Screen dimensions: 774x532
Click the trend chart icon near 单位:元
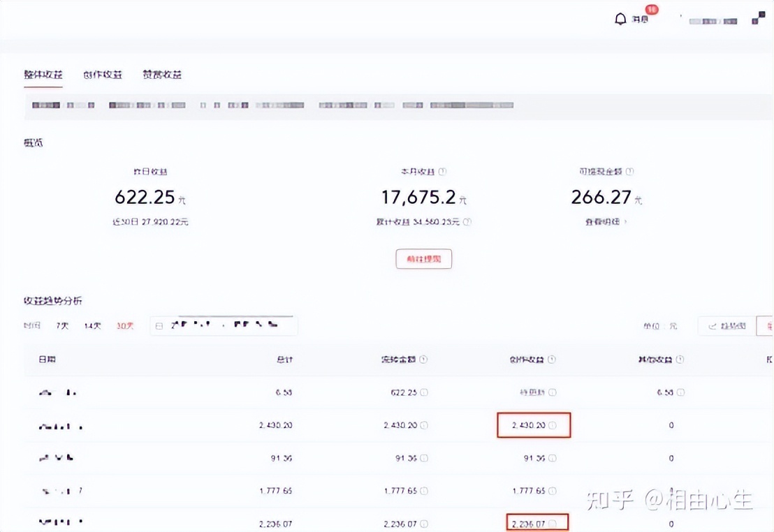(713, 325)
